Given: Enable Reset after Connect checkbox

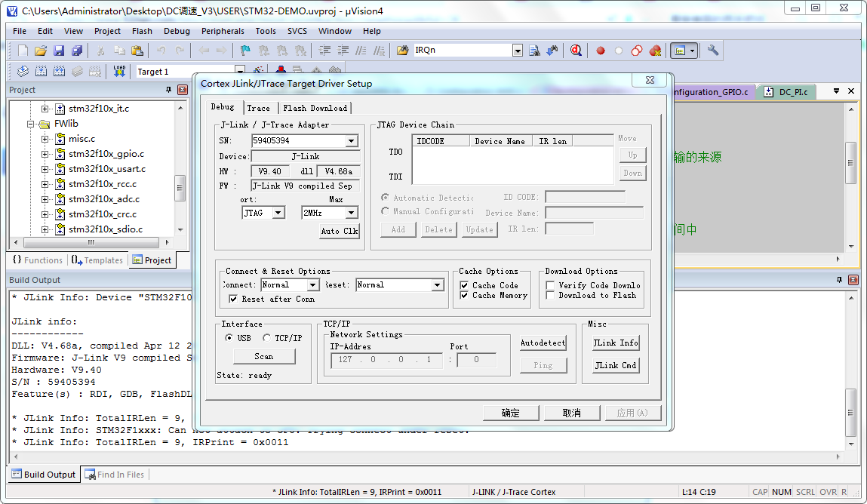Looking at the screenshot, I should [233, 299].
